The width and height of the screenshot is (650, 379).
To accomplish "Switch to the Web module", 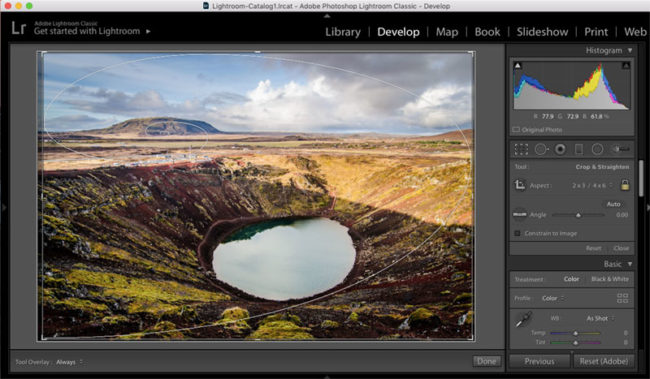I will tap(635, 32).
